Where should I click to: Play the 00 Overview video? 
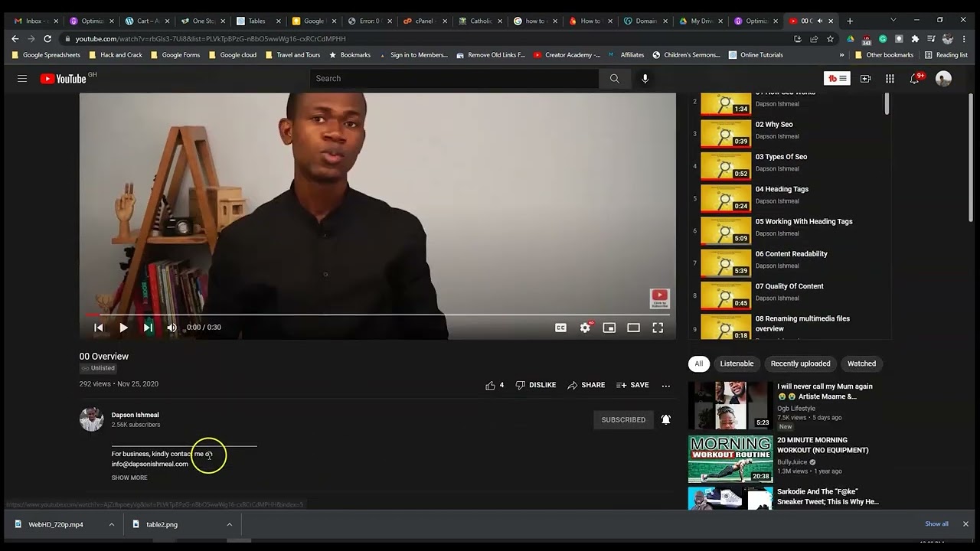(123, 328)
